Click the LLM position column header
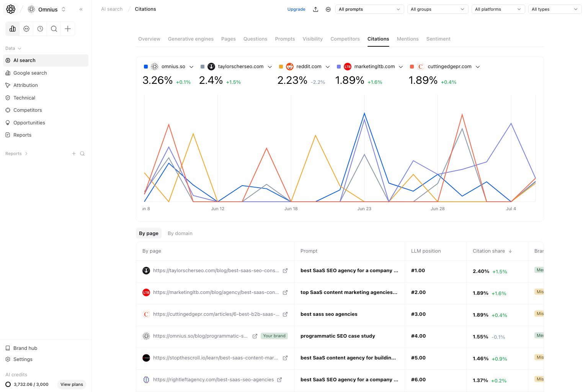Image resolution: width=588 pixels, height=392 pixels. tap(426, 251)
